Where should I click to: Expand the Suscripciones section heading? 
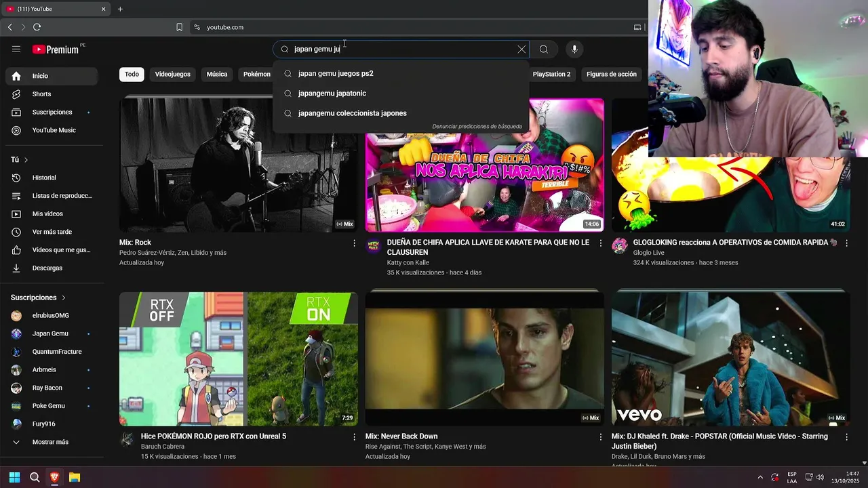coord(38,298)
